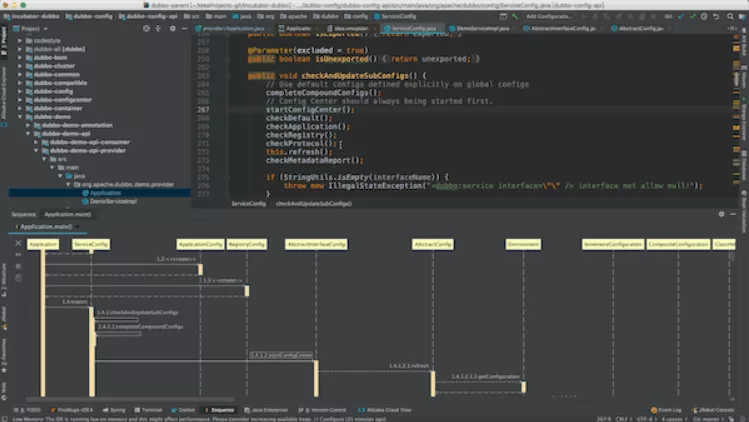
Task: Click the 1.4.1.2.startConfigCenter message label
Action: coord(281,355)
